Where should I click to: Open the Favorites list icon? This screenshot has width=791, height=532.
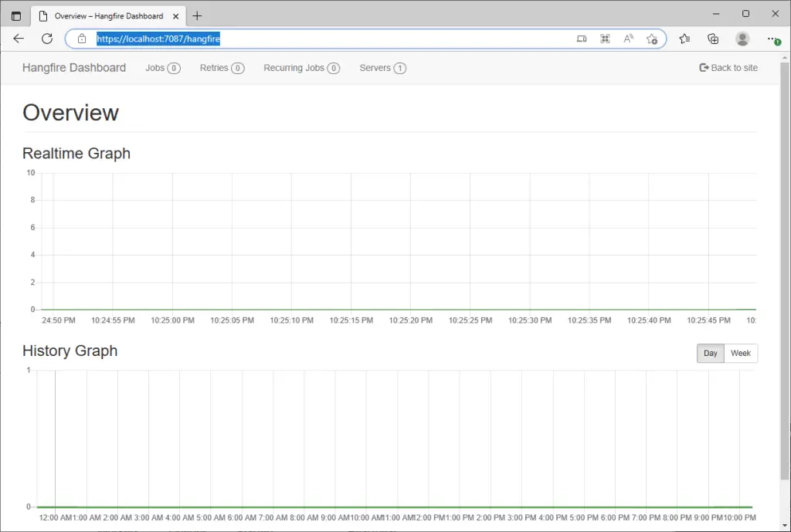click(684, 39)
